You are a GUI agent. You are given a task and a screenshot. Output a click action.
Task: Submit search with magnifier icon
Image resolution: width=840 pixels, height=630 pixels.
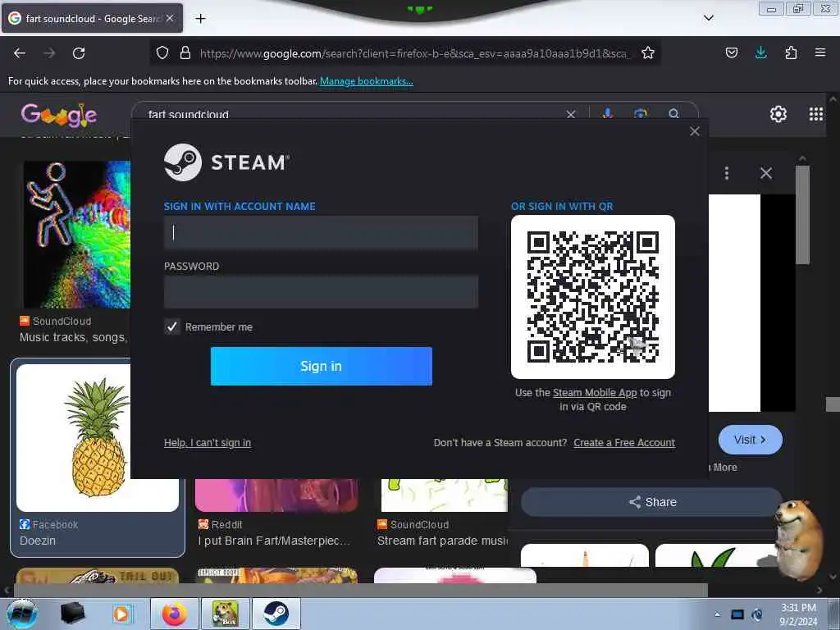(674, 113)
